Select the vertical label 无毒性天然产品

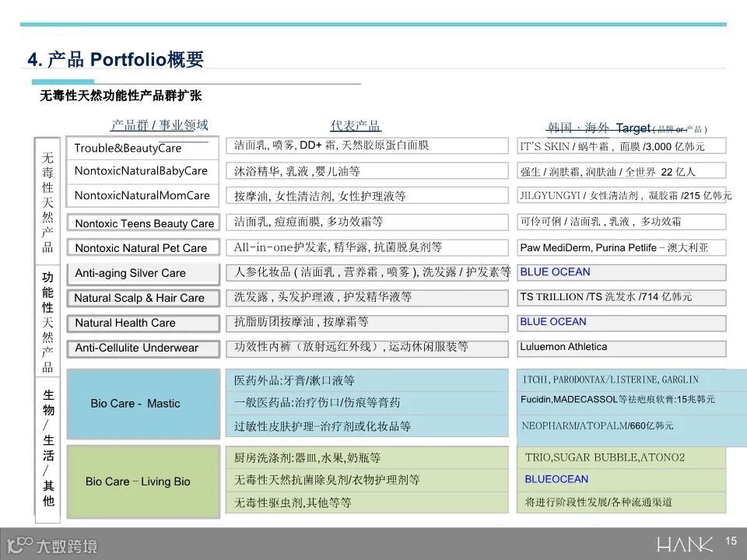[47, 202]
